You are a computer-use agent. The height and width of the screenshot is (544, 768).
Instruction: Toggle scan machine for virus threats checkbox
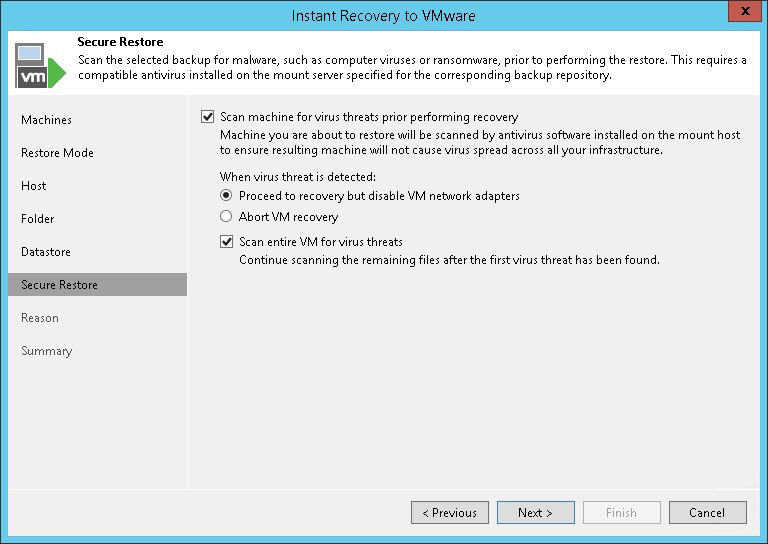(x=208, y=117)
